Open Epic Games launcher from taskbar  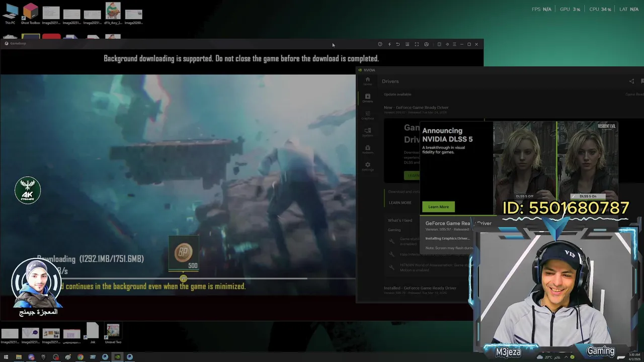point(43,357)
